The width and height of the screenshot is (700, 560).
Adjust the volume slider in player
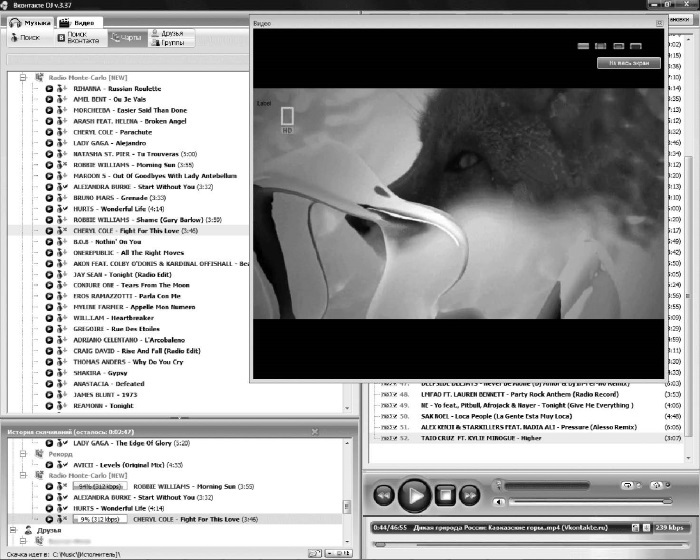click(x=591, y=502)
